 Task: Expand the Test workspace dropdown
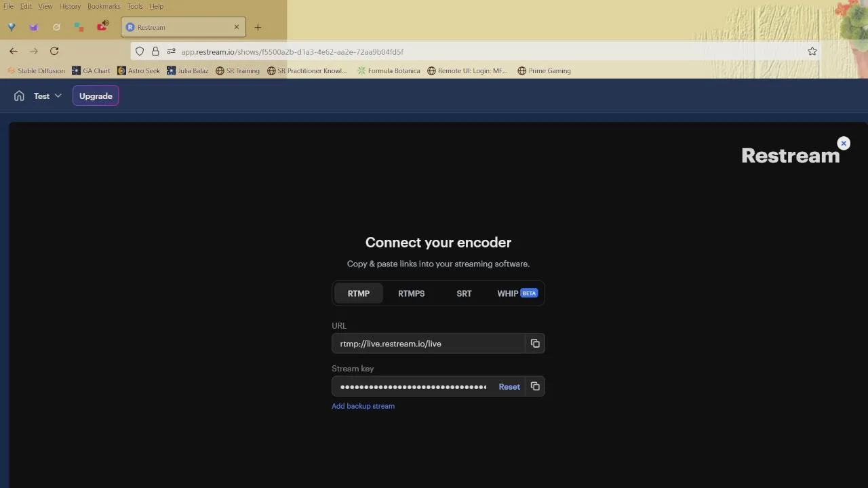(47, 96)
